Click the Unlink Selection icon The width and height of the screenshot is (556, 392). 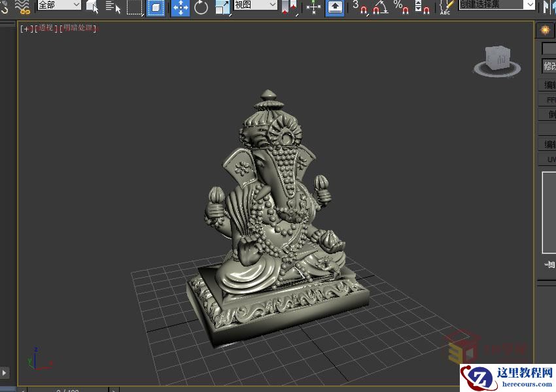click(x=5, y=7)
